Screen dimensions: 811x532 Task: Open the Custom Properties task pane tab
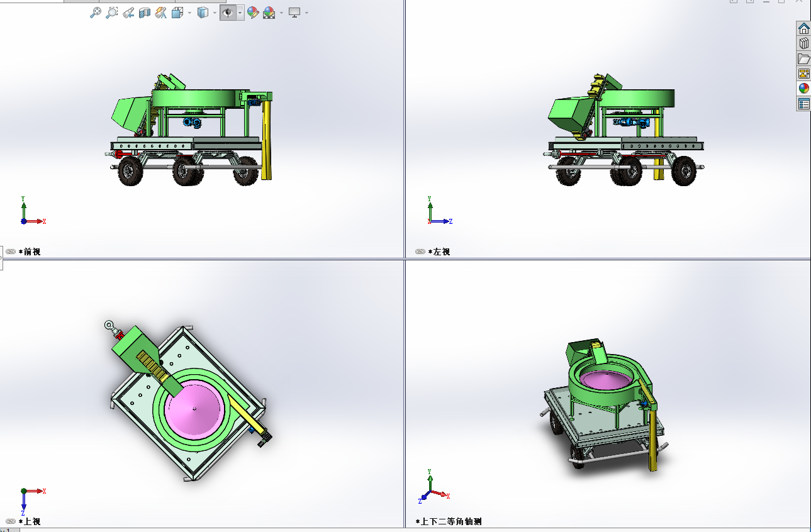[804, 104]
